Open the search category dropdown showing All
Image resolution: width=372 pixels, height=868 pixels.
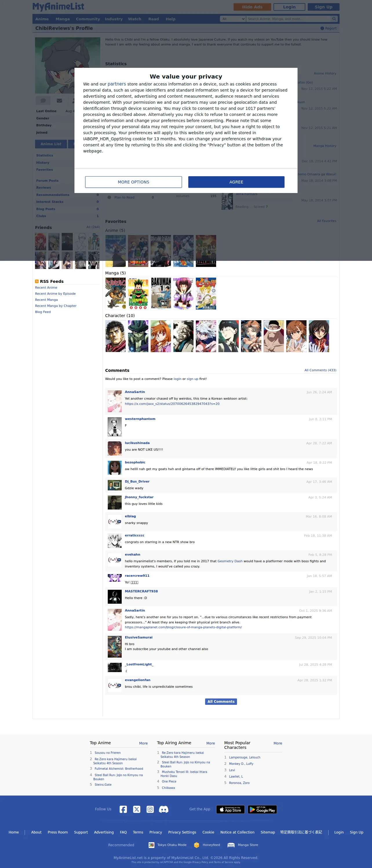coord(233,19)
